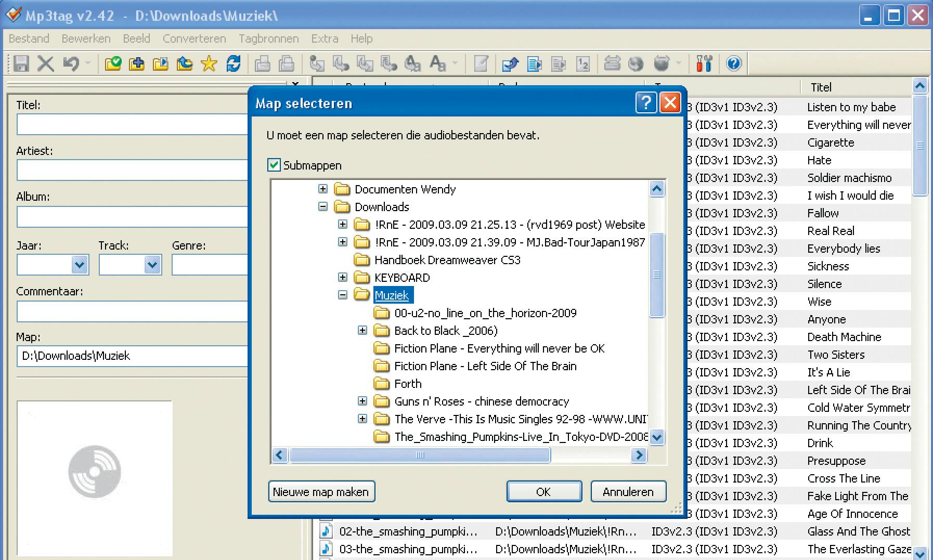This screenshot has width=933, height=560.
Task: Expand the KEYBOARD folder node
Action: 342,277
